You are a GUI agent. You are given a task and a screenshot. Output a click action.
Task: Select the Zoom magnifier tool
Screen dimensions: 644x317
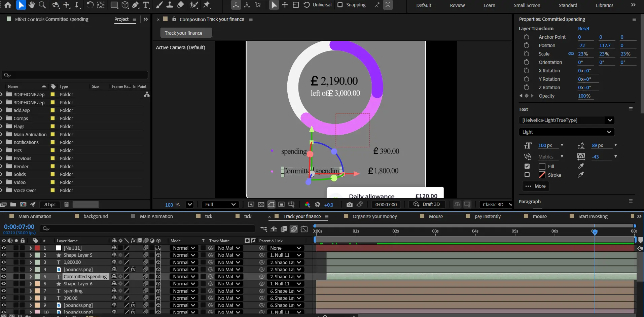click(x=42, y=5)
